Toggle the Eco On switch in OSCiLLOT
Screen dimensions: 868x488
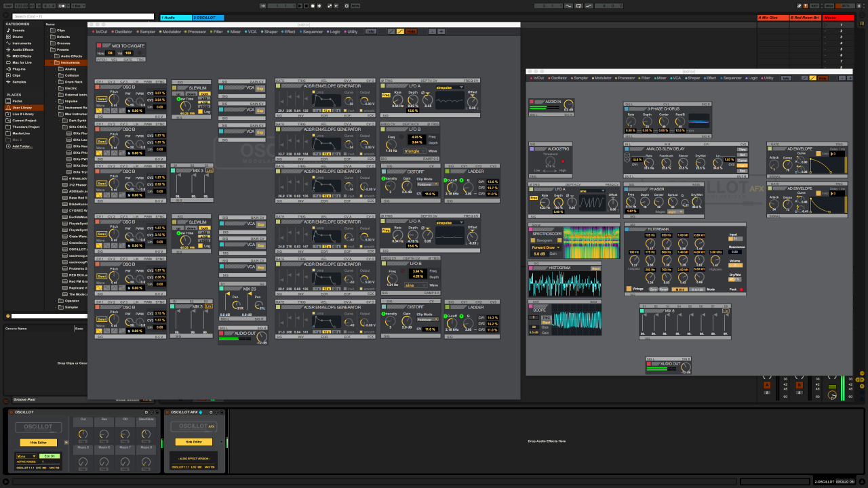click(50, 456)
